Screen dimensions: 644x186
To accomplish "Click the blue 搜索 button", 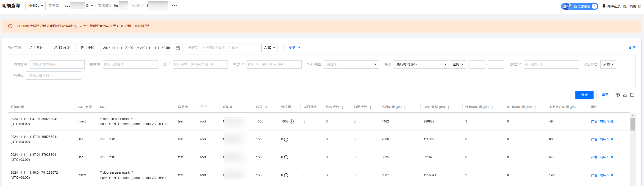I will (x=584, y=95).
